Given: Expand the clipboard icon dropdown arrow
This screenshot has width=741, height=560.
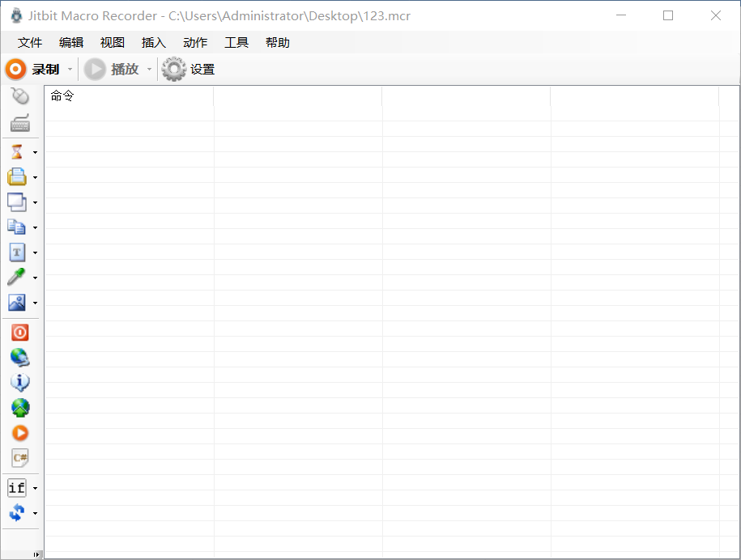Looking at the screenshot, I should click(35, 227).
